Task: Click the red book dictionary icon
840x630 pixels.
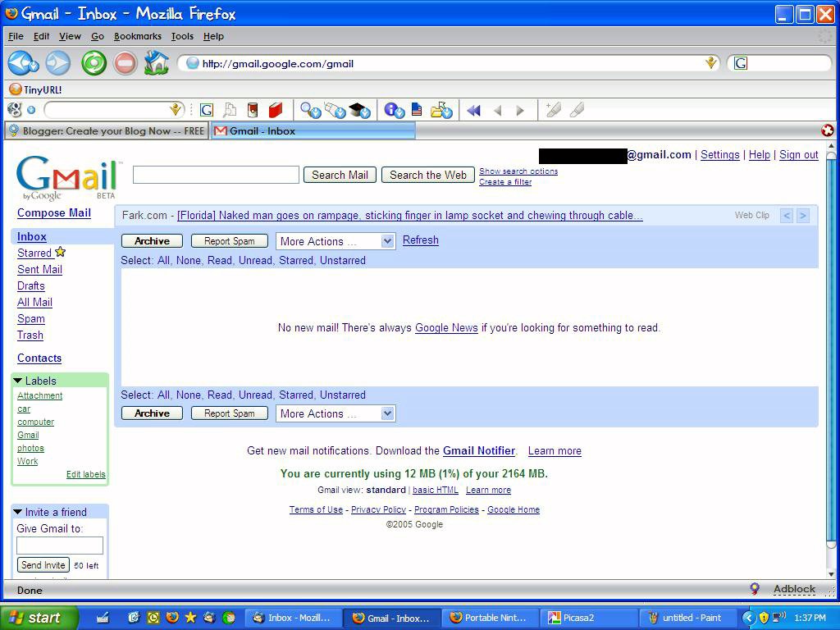Action: (276, 110)
